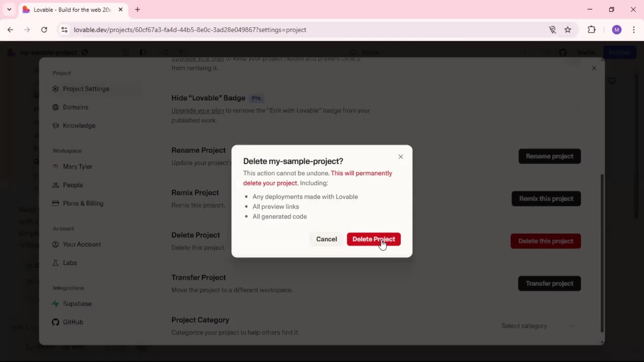Click the Project Settings gear icon
Image resolution: width=644 pixels, height=362 pixels.
point(56,89)
